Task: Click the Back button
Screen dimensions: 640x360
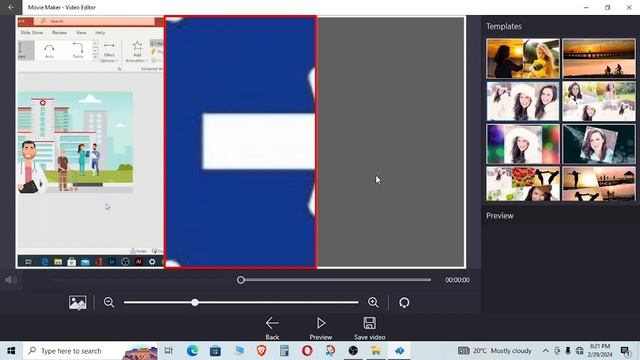Action: pyautogui.click(x=272, y=328)
